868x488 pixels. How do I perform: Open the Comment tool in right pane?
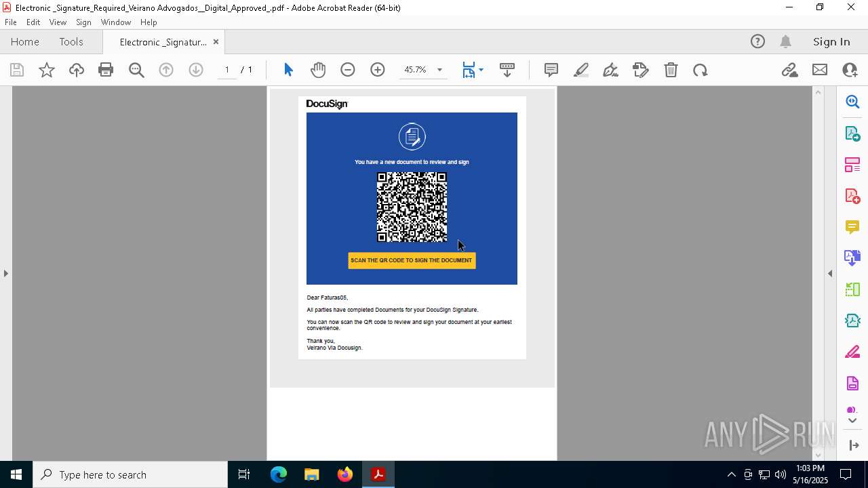coord(852,227)
